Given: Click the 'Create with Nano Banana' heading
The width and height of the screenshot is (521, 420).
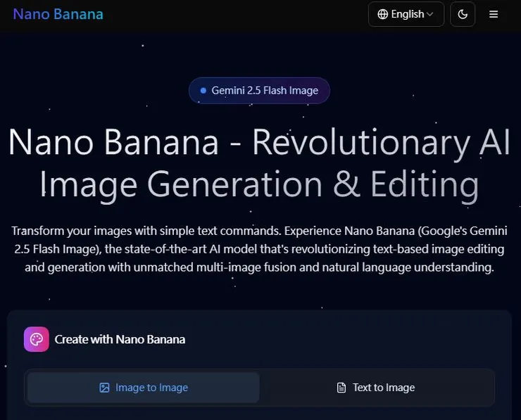Looking at the screenshot, I should [120, 339].
